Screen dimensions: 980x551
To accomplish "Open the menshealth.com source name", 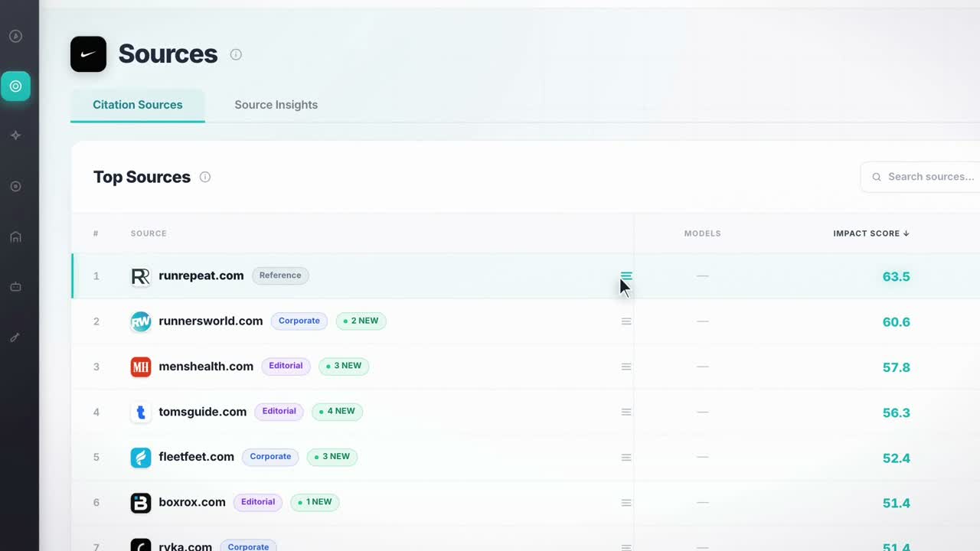I will coord(206,366).
